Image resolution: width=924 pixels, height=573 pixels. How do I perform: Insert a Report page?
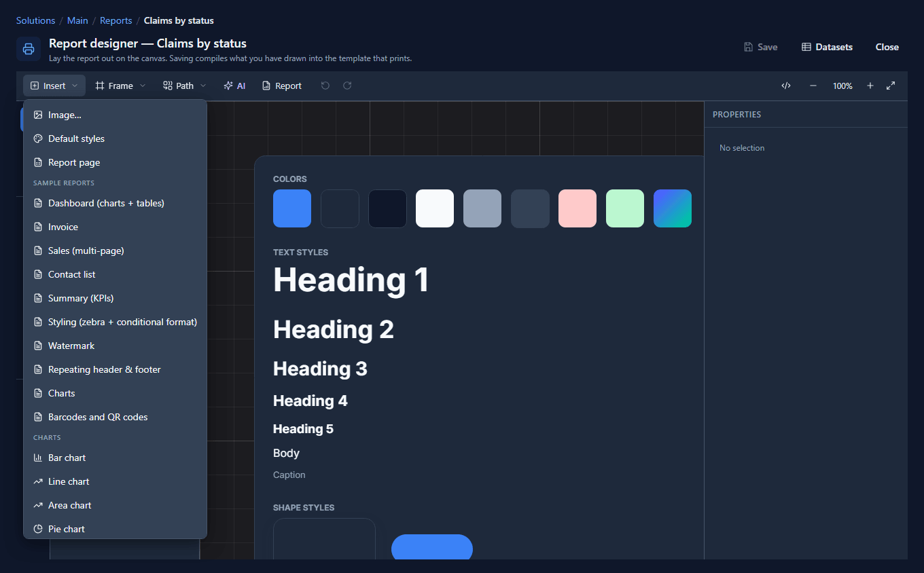(x=115, y=162)
